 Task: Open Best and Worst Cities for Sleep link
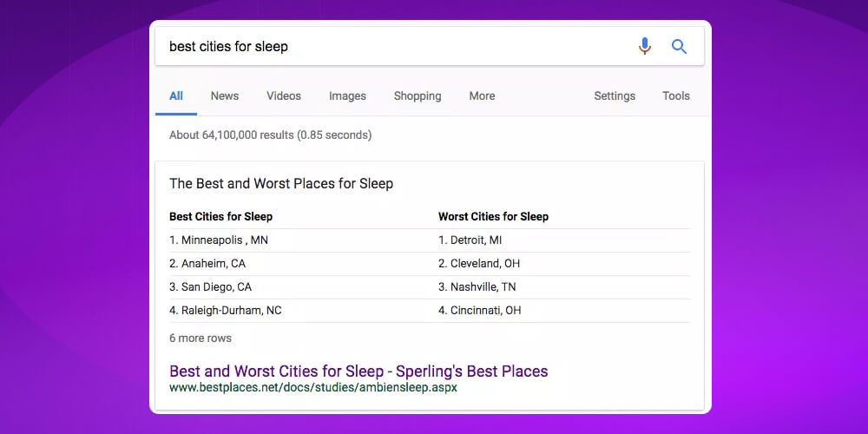click(358, 371)
